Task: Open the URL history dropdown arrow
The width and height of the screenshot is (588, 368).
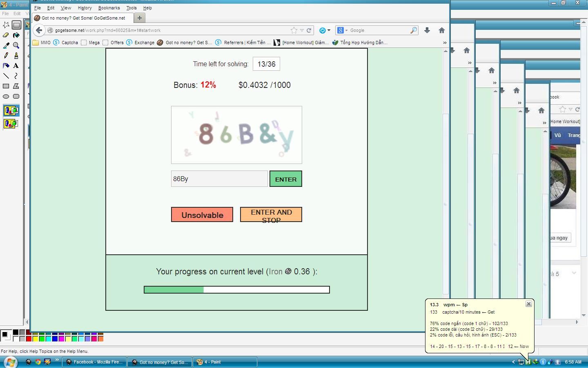Action: coord(302,30)
